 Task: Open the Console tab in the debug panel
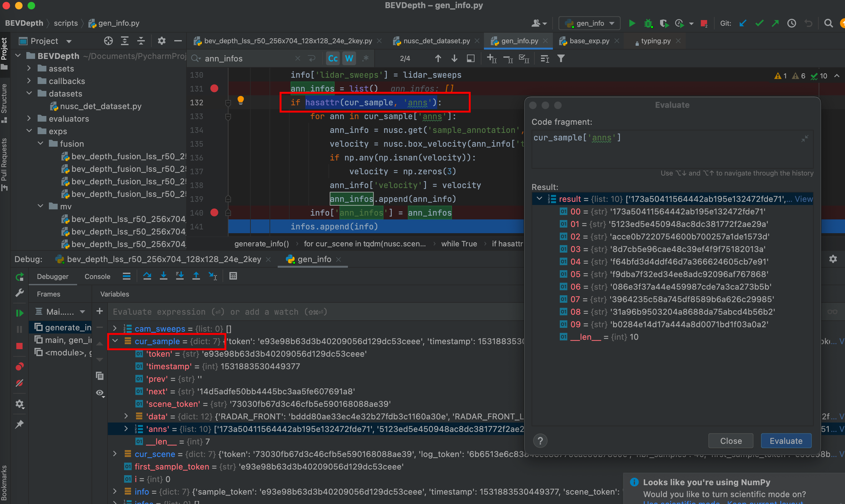tap(97, 276)
